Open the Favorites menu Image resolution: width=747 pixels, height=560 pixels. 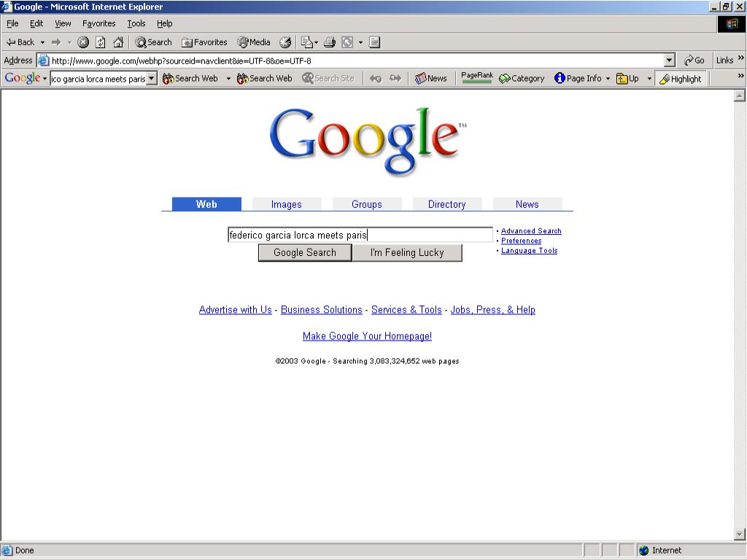(99, 23)
